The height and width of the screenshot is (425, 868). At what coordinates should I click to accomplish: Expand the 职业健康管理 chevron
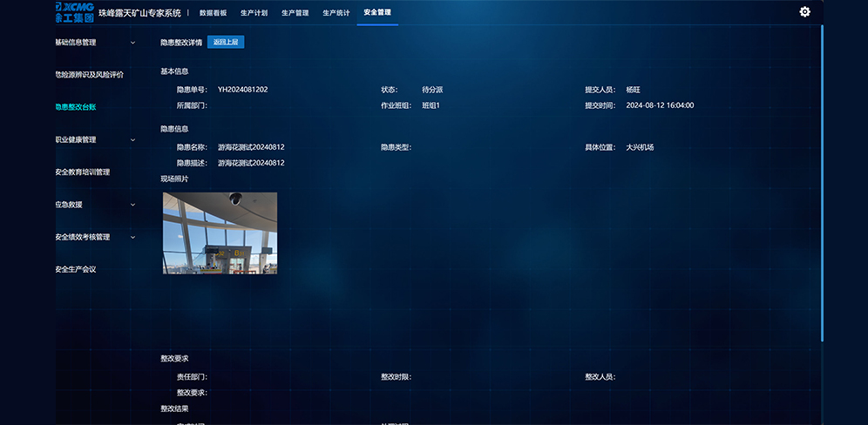pos(132,139)
